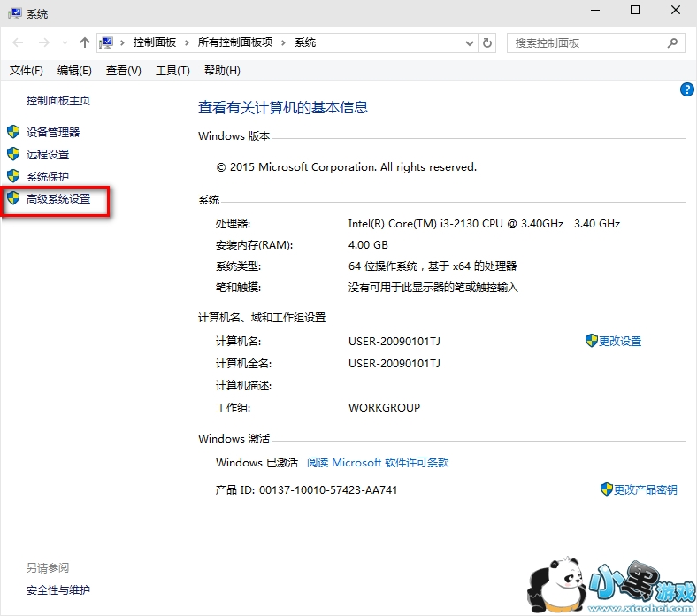The image size is (697, 616).
Task: Click the System window title icon
Action: (15, 14)
